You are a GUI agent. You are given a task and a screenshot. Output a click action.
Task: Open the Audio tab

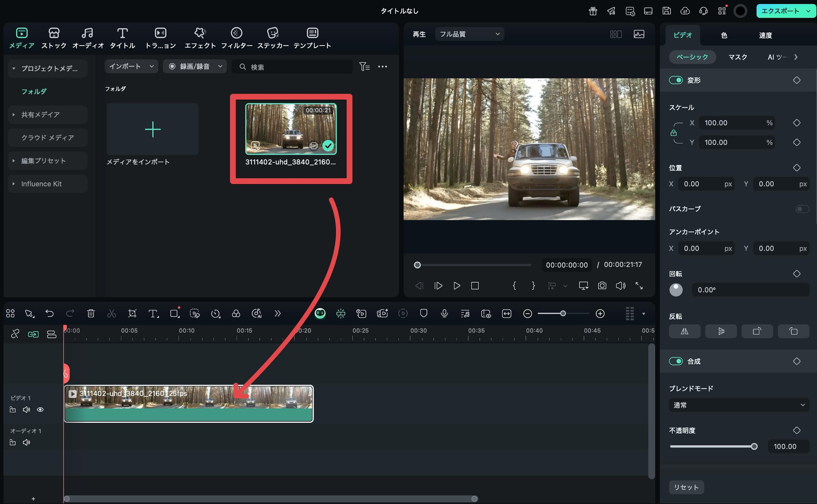(88, 38)
